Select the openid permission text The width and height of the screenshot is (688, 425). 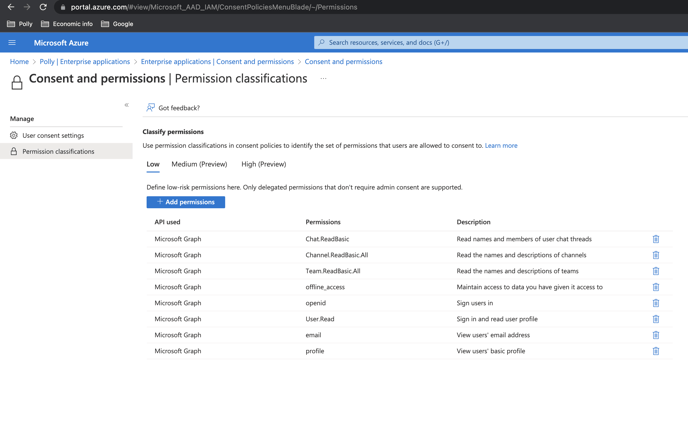click(315, 303)
